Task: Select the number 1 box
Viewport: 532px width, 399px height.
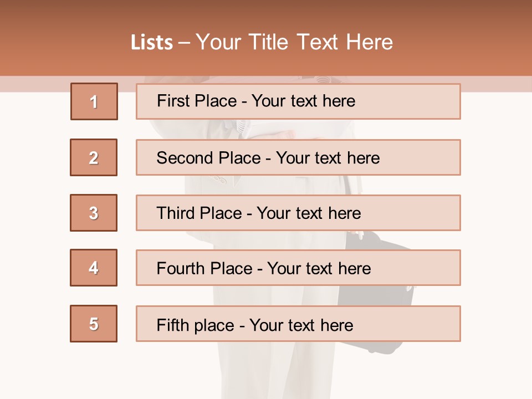Action: [94, 101]
